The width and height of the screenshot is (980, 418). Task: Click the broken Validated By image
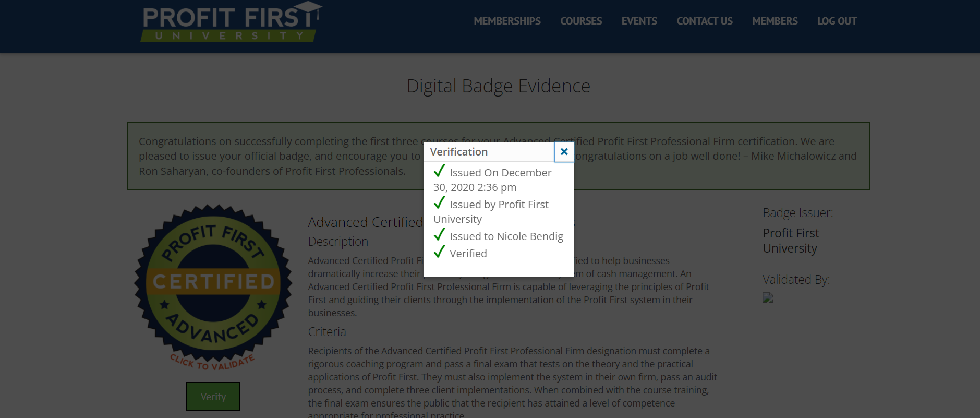pos(768,297)
